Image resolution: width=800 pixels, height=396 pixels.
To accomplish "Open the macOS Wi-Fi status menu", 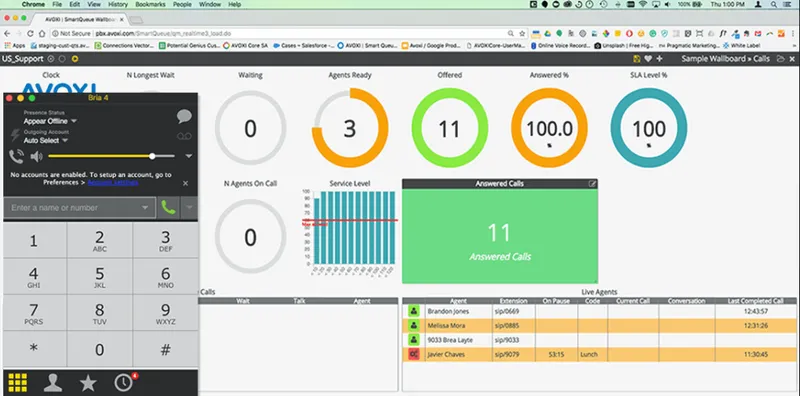I will pyautogui.click(x=643, y=4).
